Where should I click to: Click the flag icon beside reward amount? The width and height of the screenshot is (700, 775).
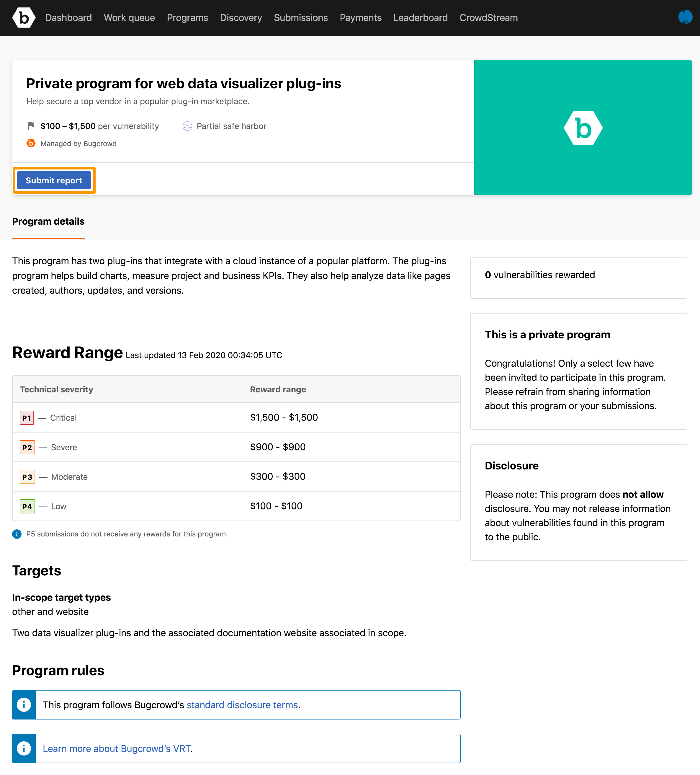(31, 126)
